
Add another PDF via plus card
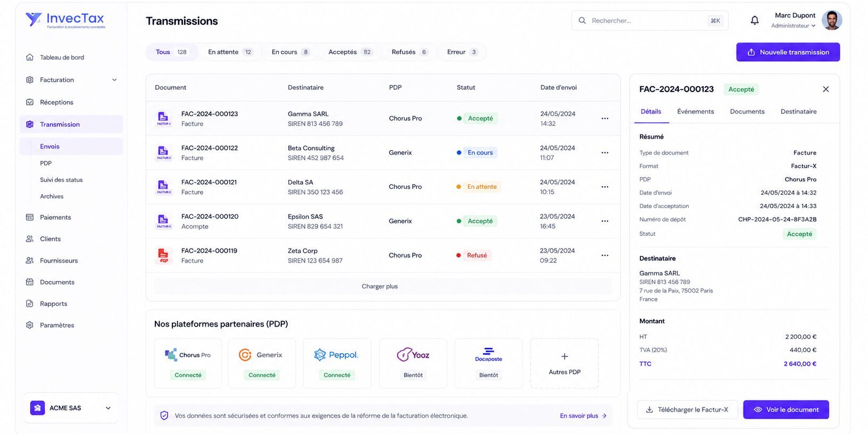tap(564, 363)
